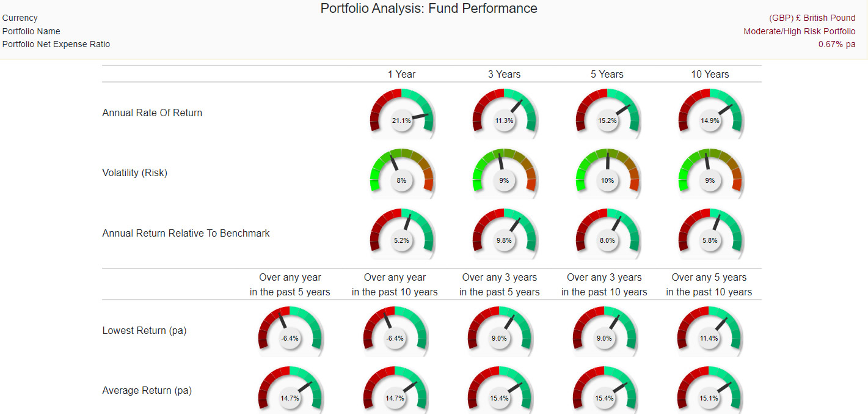Image resolution: width=868 pixels, height=414 pixels.
Task: Click the 3 Years Annual Rate gauge showing 11.3%
Action: coord(504,114)
